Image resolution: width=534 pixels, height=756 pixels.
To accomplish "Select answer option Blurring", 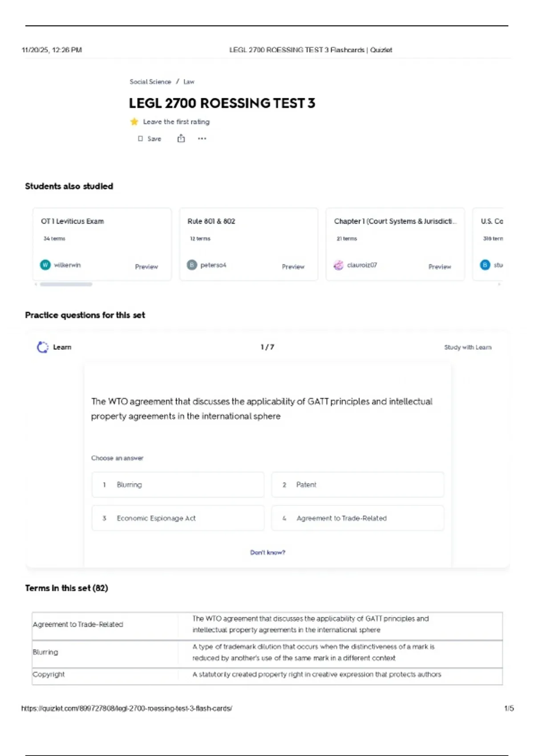I will click(x=178, y=485).
